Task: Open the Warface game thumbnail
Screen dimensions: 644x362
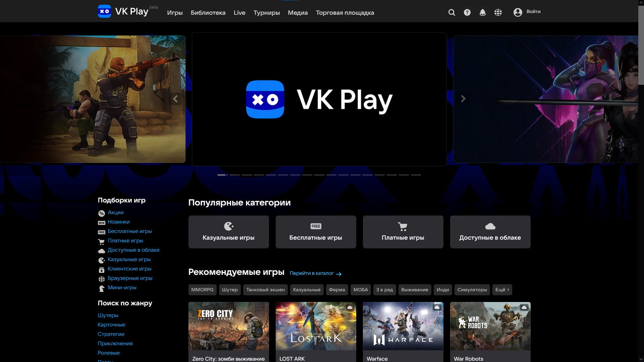Action: [403, 326]
